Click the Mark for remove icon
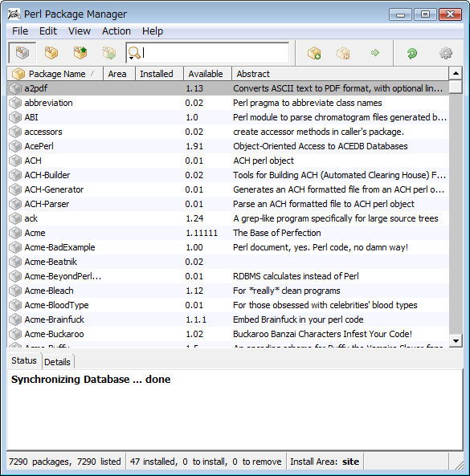The image size is (470, 476). (343, 53)
